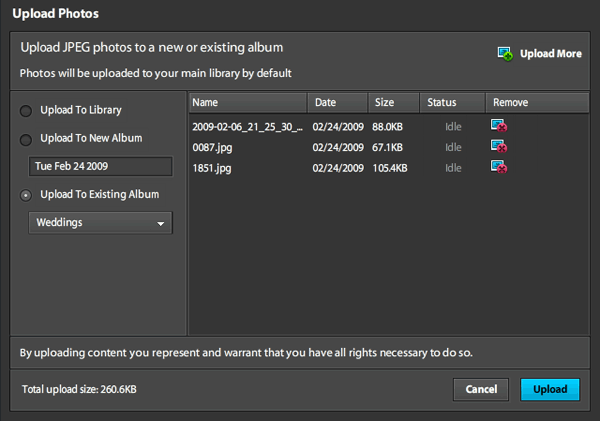Click the Upload More icon
This screenshot has height=421, width=600.
[506, 54]
